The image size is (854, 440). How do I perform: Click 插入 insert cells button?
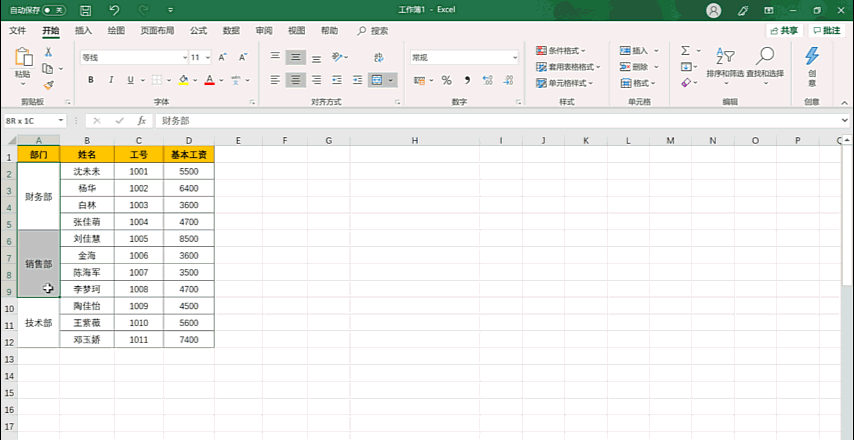point(635,51)
